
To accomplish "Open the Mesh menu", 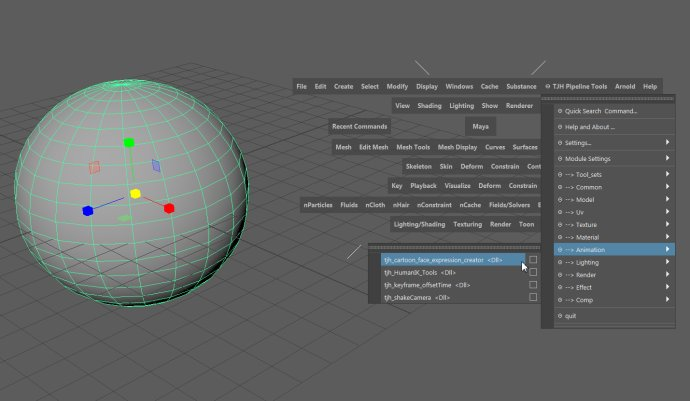I will (x=343, y=147).
